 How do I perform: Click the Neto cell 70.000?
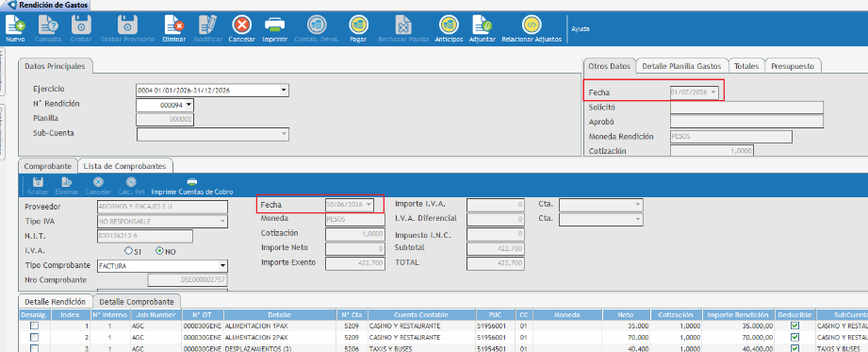coord(627,337)
